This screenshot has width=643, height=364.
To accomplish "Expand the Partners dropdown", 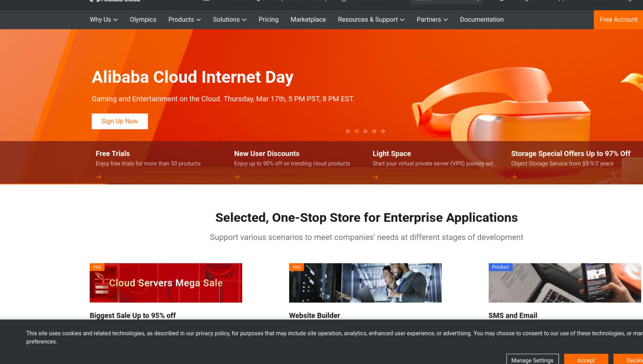I will [432, 20].
